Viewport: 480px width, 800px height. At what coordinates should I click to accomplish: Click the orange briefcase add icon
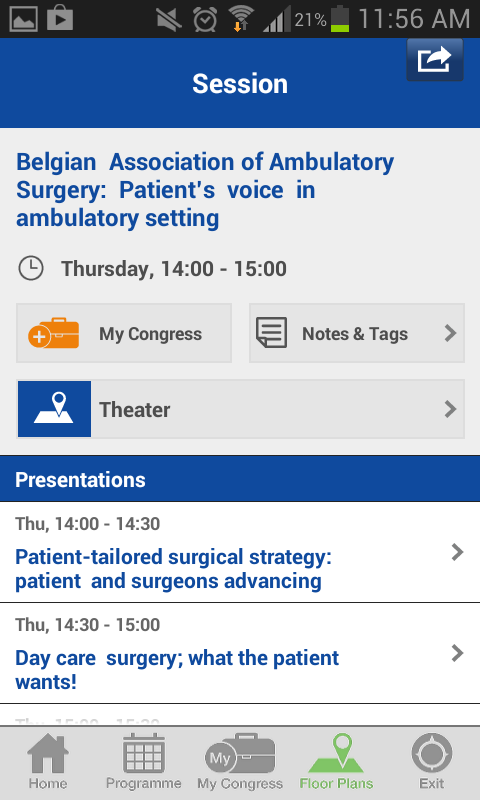coord(54,333)
